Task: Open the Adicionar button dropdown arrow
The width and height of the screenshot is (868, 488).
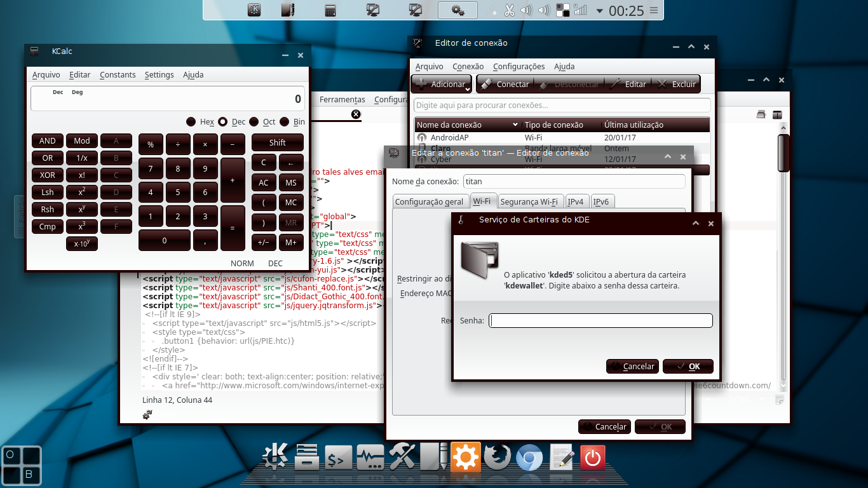Action: click(468, 90)
